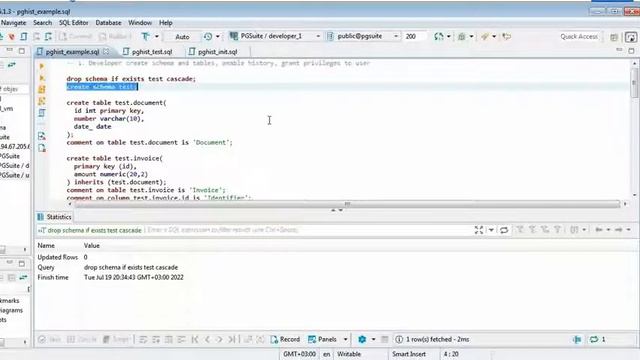This screenshot has height=360, width=640.
Task: Click the SQL editor icon in main toolbar
Action: tap(24, 36)
